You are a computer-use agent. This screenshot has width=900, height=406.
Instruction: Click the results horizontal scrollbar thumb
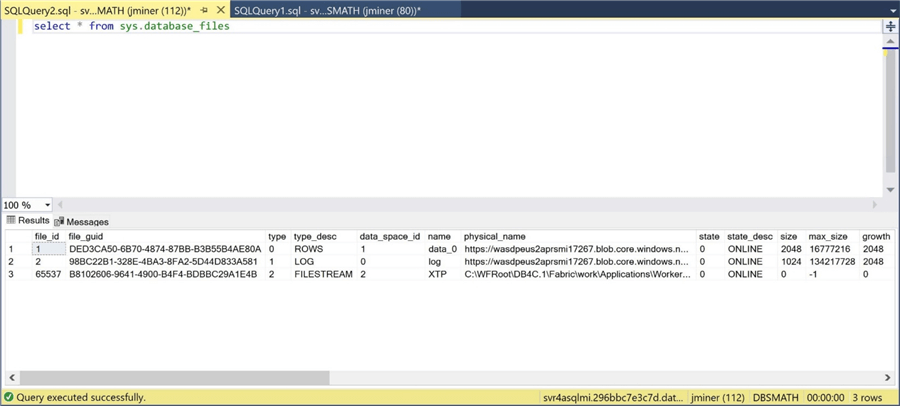(x=174, y=377)
